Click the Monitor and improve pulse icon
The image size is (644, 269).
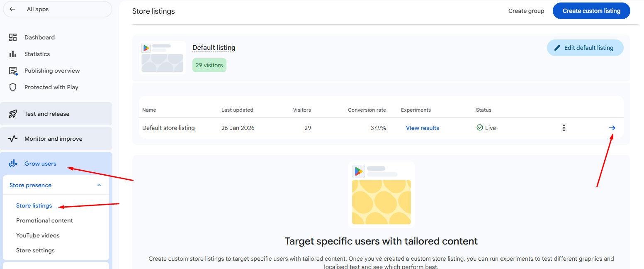click(x=13, y=139)
